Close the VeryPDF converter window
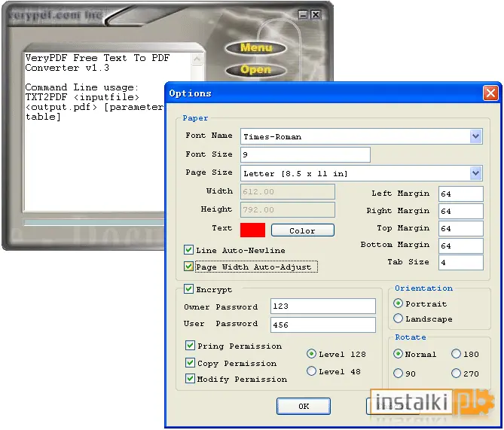This screenshot has height=430, width=504. click(316, 15)
